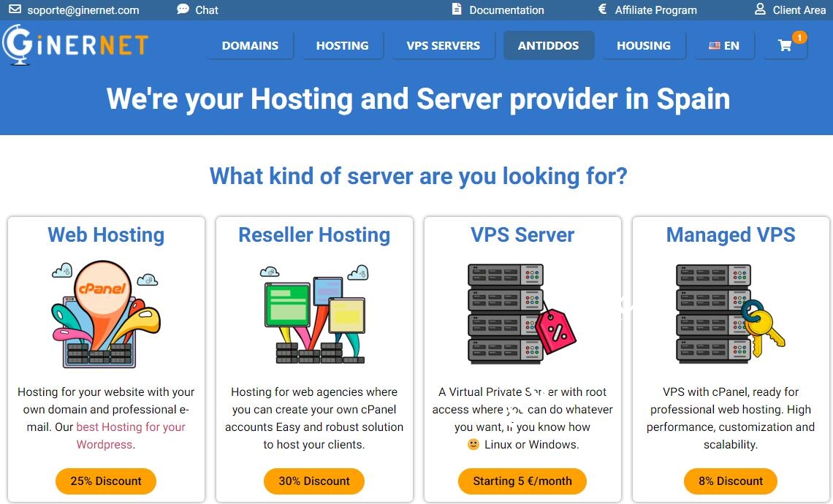
Task: Click the Client Area user icon
Action: 760,9
